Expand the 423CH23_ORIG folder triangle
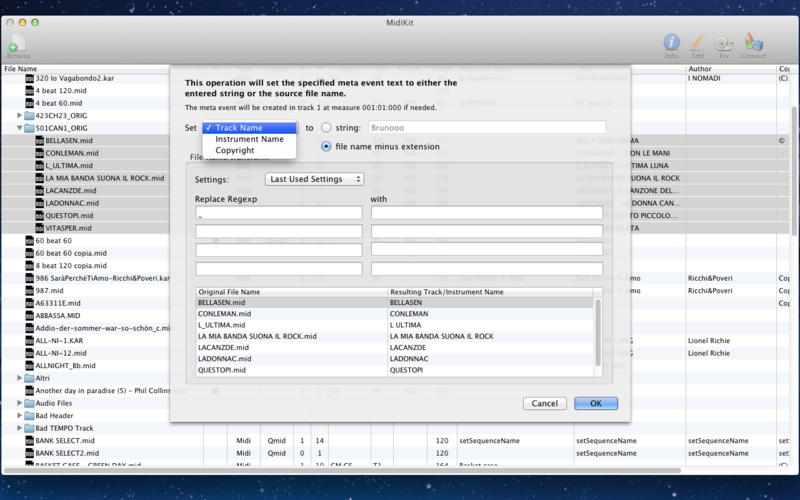This screenshot has height=500, width=800. click(x=19, y=116)
